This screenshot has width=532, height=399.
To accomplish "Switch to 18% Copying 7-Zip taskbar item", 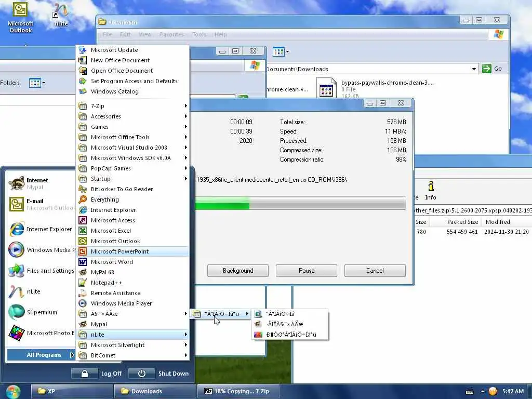I will pos(238,391).
